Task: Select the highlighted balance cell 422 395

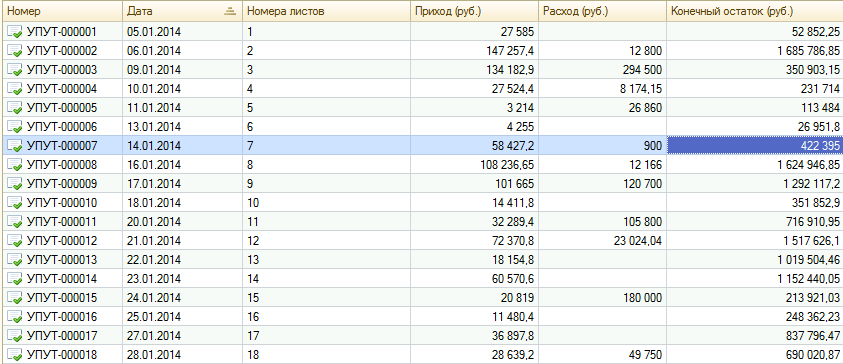Action: (755, 146)
